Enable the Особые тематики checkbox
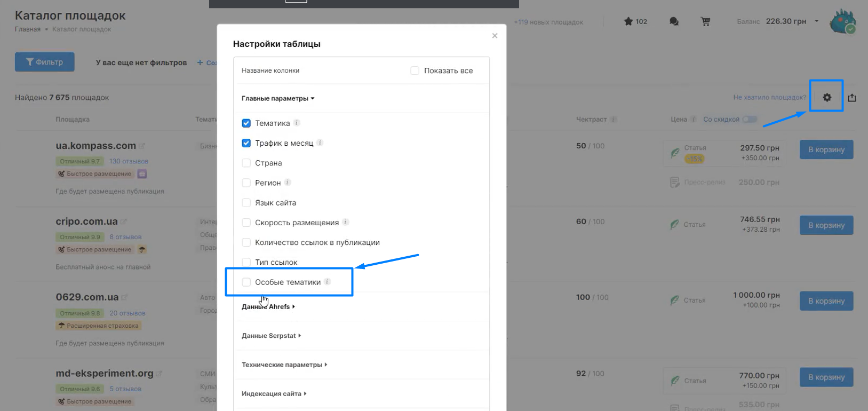 coord(246,282)
